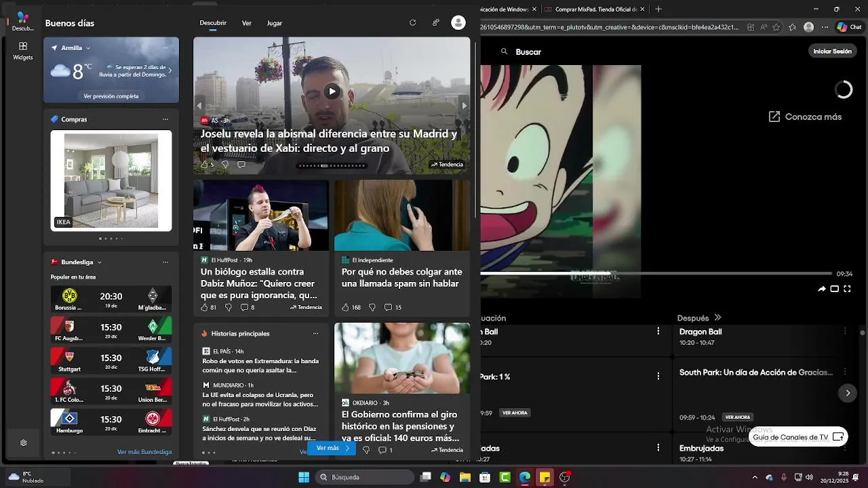The height and width of the screenshot is (488, 868).
Task: Open options for Dragon Ball 10:20 entry
Action: coord(845,331)
